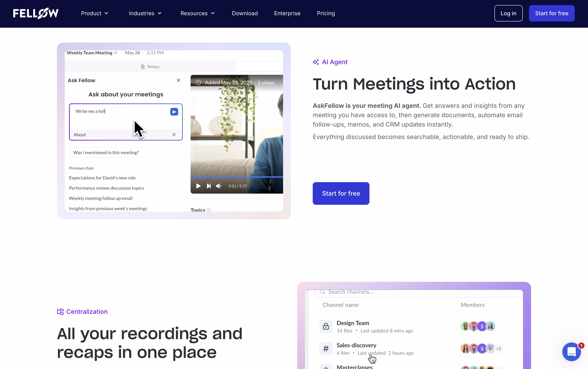Click the Centralization icon

(60, 311)
